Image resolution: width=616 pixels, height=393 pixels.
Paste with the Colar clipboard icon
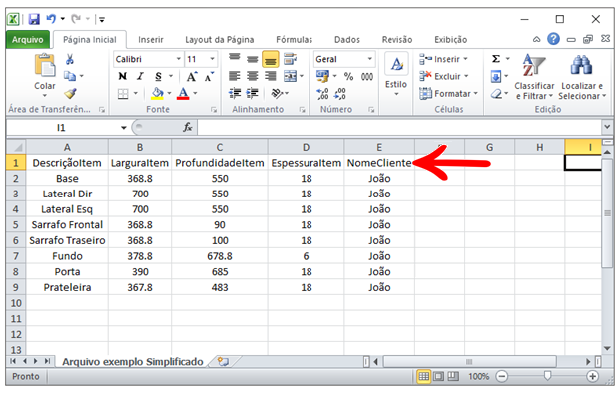click(x=45, y=65)
